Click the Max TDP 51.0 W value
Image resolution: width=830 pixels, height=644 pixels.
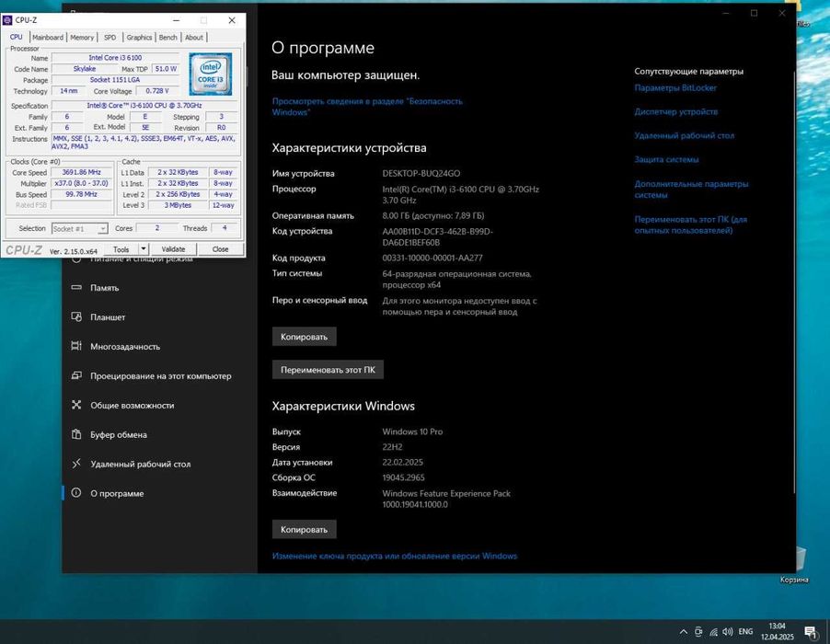(x=166, y=69)
